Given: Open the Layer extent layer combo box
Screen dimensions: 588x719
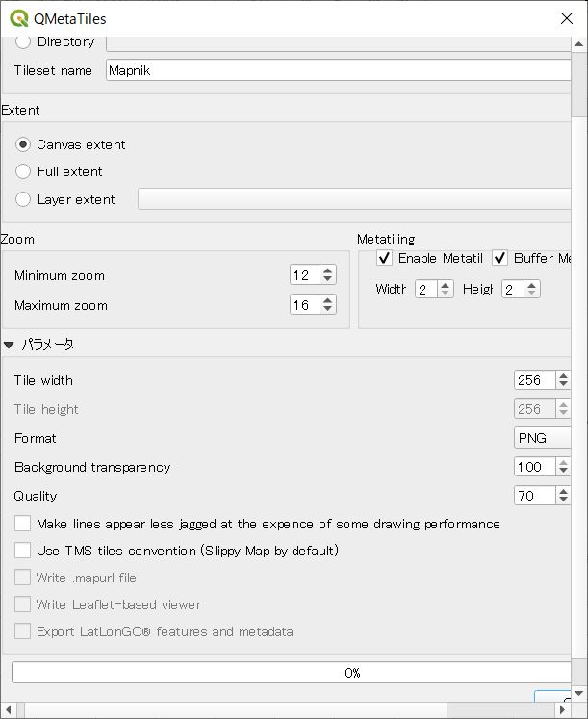Looking at the screenshot, I should click(x=356, y=199).
